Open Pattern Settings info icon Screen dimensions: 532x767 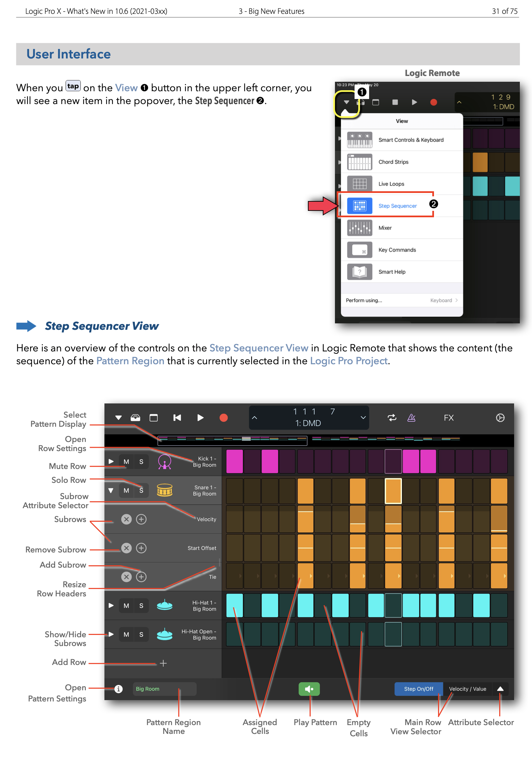pos(118,689)
